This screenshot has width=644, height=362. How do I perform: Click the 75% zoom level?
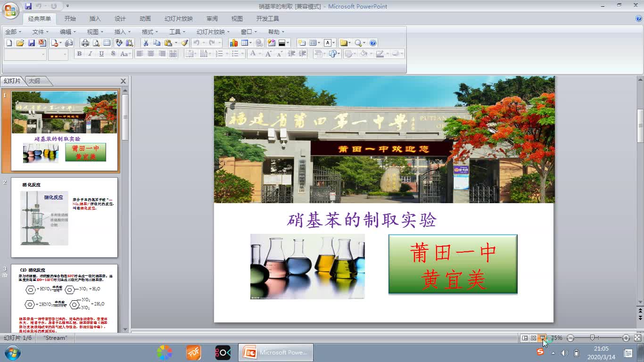coord(557,338)
